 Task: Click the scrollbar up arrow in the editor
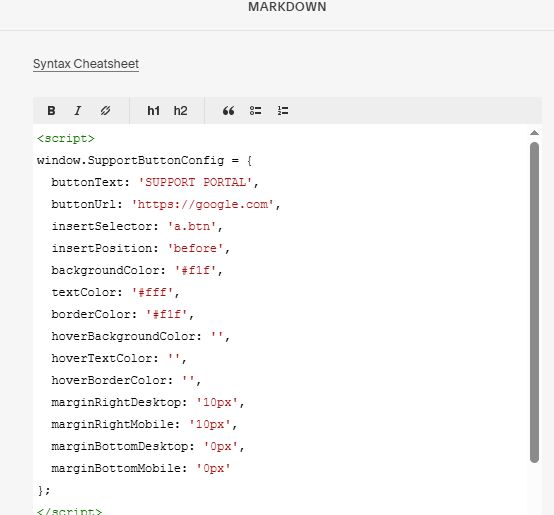(x=535, y=133)
